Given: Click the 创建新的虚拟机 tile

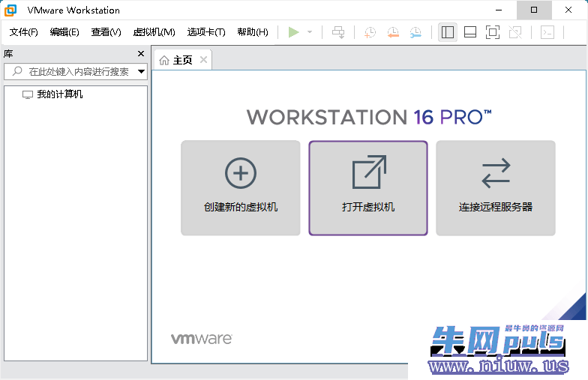Looking at the screenshot, I should [240, 188].
